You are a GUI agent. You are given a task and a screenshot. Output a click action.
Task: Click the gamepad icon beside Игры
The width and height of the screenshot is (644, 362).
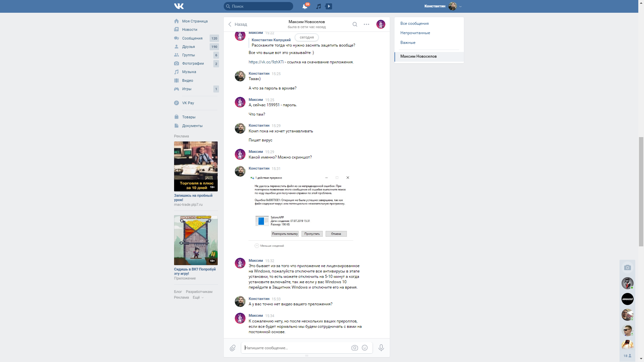point(176,89)
